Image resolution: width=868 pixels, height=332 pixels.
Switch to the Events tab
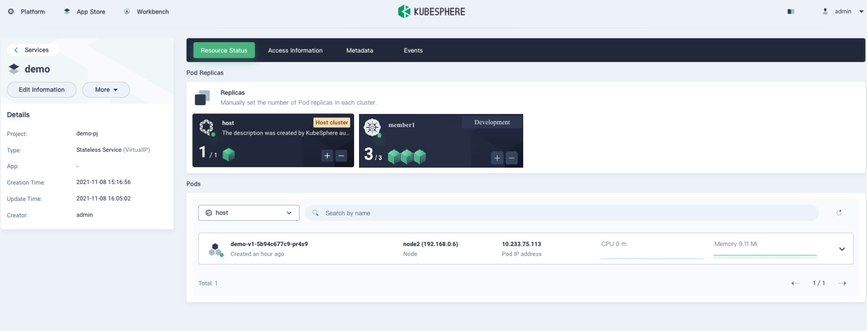click(x=413, y=50)
